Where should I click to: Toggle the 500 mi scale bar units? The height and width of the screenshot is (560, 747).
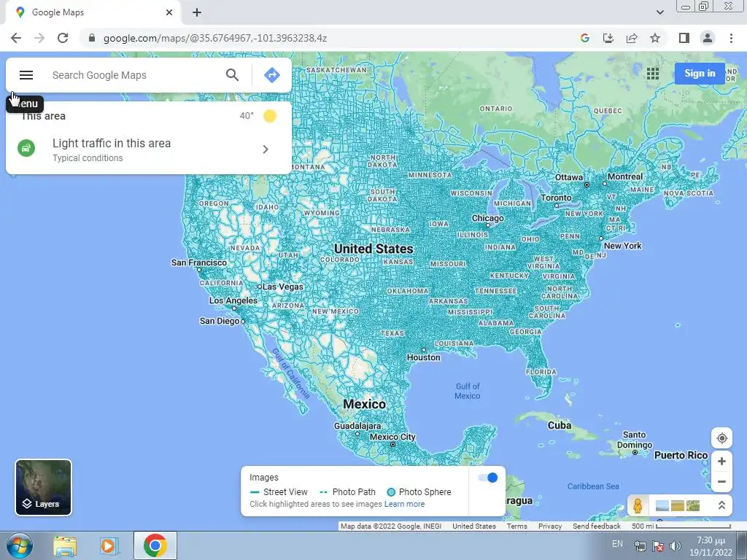(x=681, y=526)
